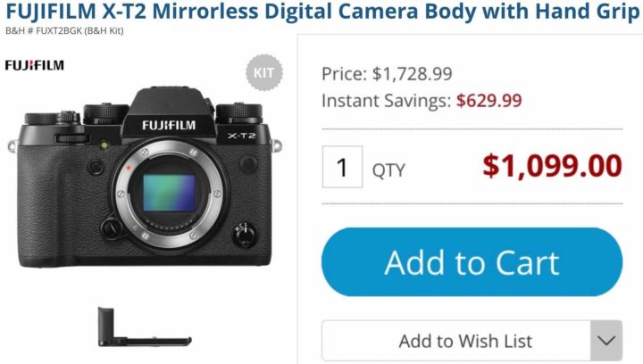Image resolution: width=643 pixels, height=364 pixels.
Task: Click the QTY label beside quantity box
Action: (388, 170)
